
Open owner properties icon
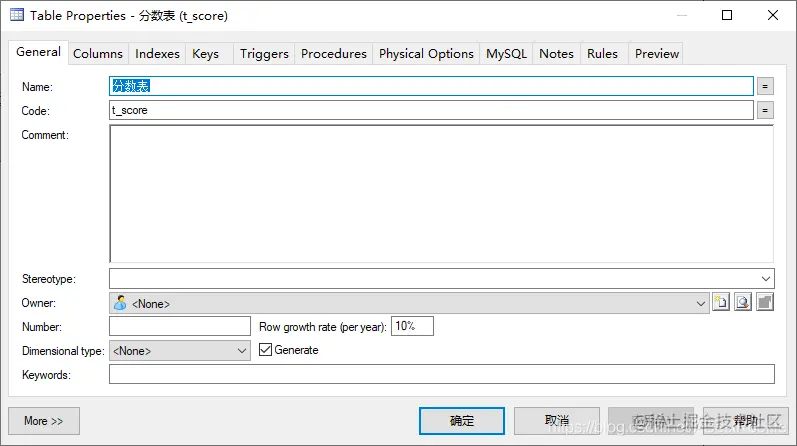point(765,303)
